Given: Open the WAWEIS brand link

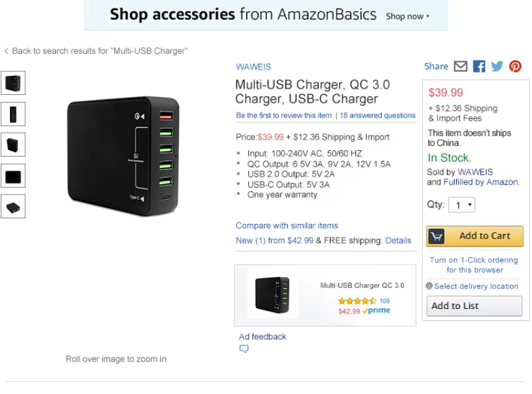Looking at the screenshot, I should click(x=253, y=67).
